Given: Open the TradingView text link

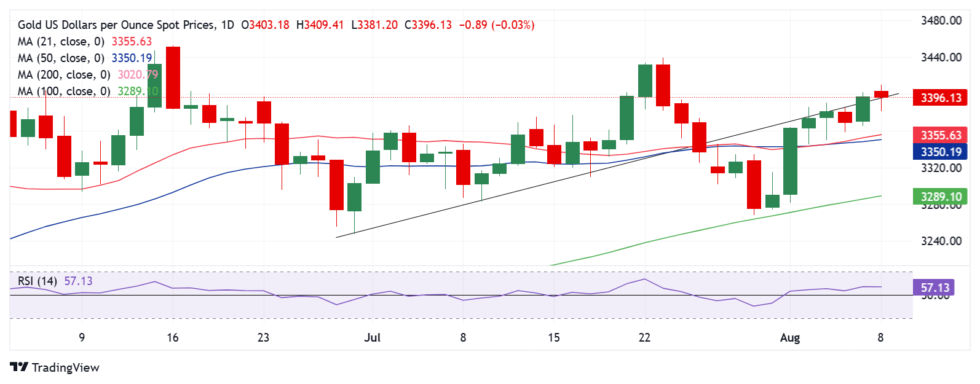Looking at the screenshot, I should pyautogui.click(x=65, y=367).
